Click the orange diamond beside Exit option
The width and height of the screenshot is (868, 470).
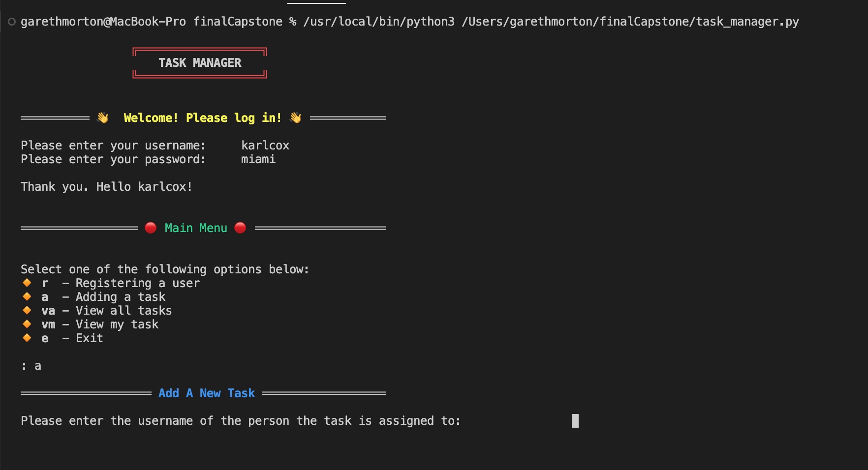point(26,338)
